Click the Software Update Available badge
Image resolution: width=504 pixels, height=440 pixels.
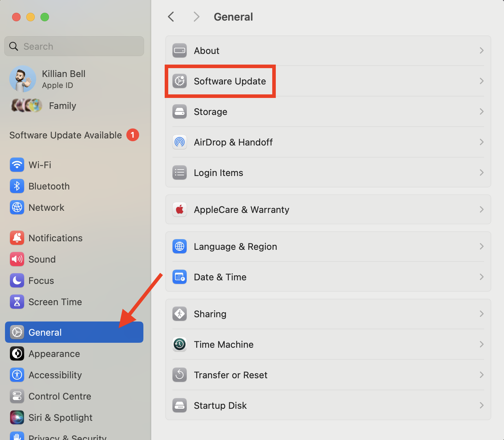coord(132,135)
